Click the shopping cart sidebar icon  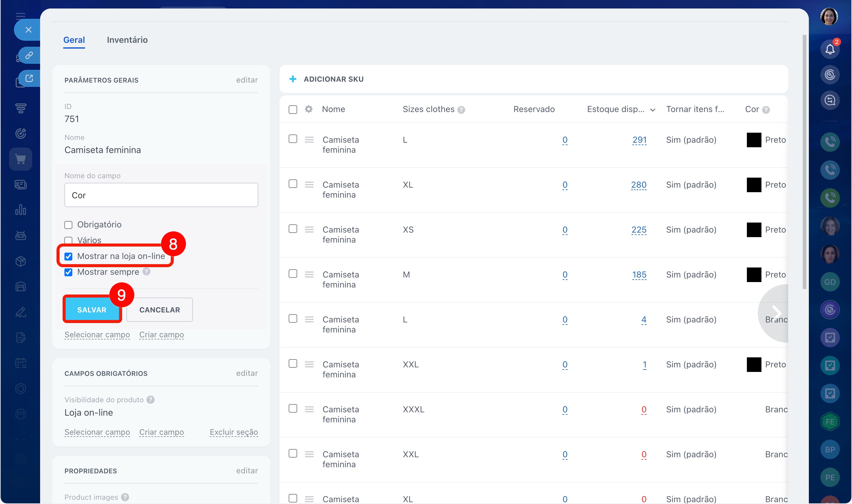coord(21,159)
